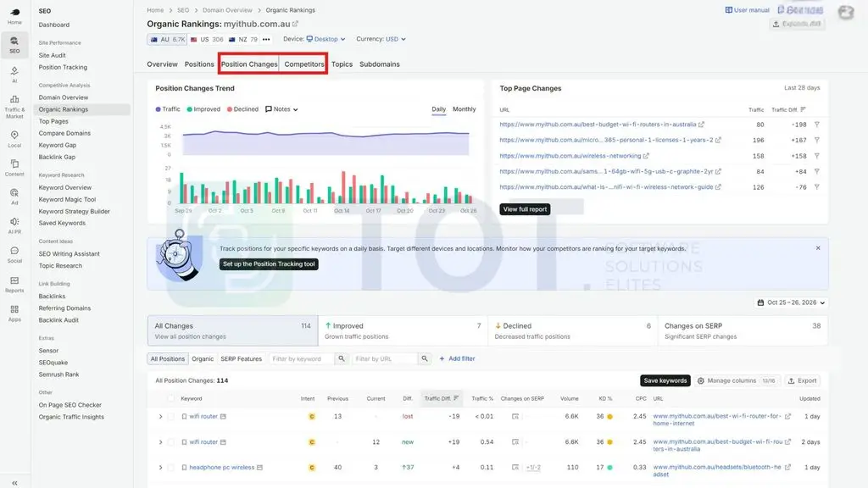Open SERP snapshot icon for lost wifi router row
The width and height of the screenshot is (868, 488).
tap(515, 416)
